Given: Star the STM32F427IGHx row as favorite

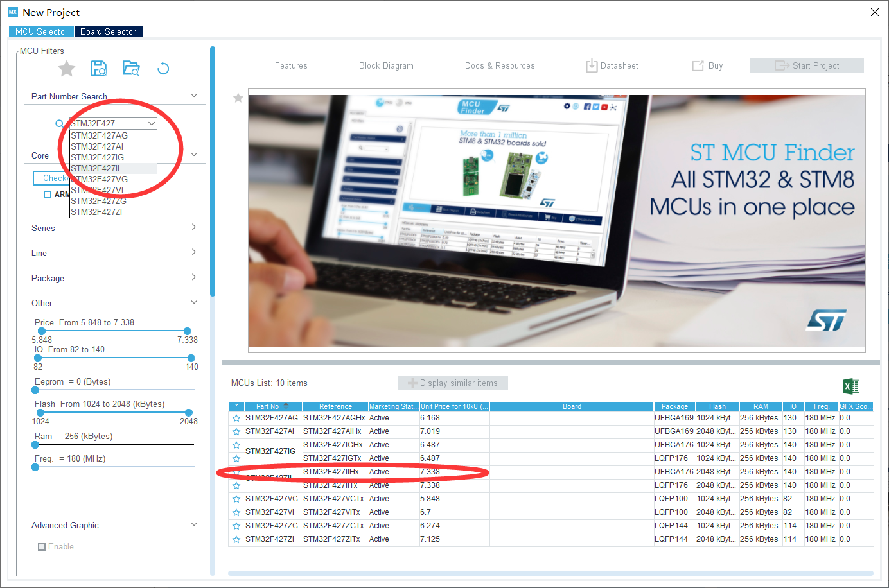Looking at the screenshot, I should click(236, 445).
